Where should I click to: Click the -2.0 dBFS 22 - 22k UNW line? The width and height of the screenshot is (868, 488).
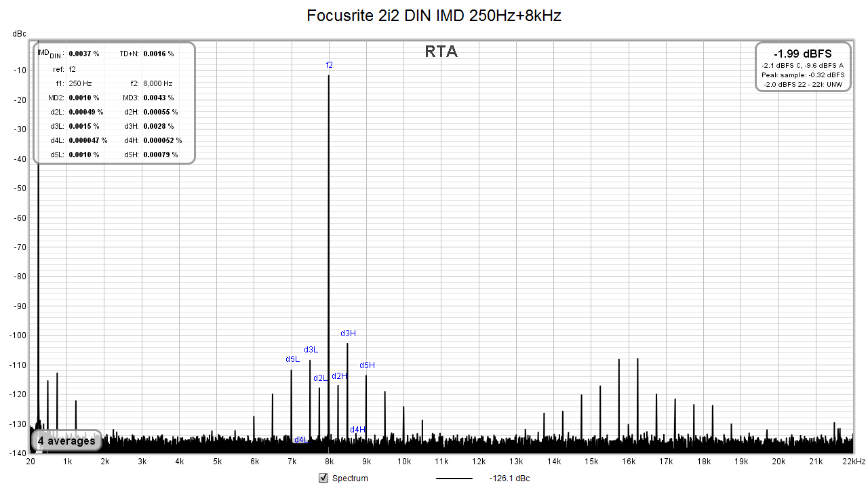[803, 84]
